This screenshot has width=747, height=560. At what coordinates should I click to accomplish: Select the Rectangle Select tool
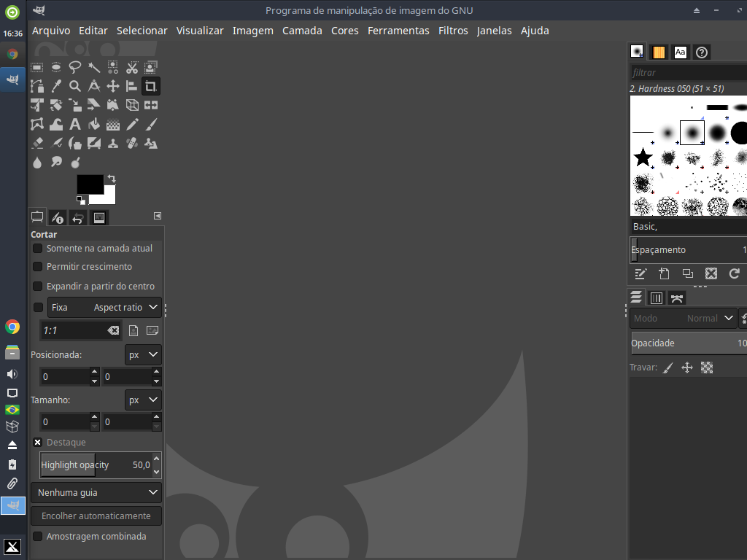coord(36,67)
